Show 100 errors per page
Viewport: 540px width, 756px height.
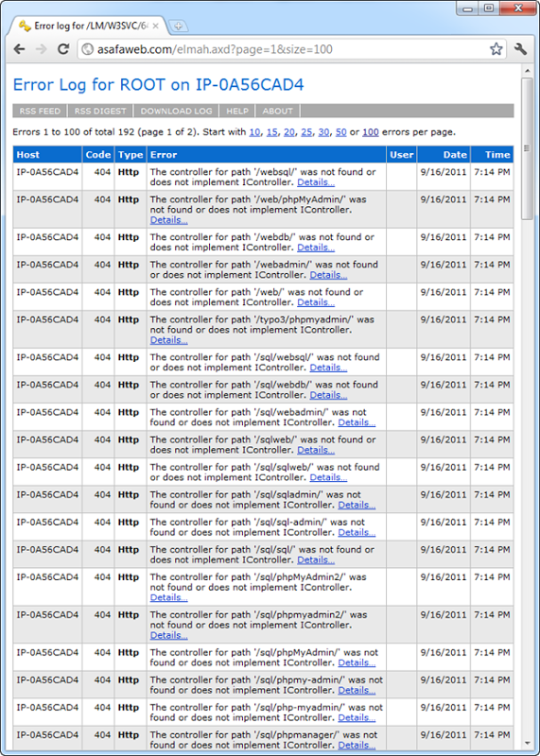click(370, 132)
